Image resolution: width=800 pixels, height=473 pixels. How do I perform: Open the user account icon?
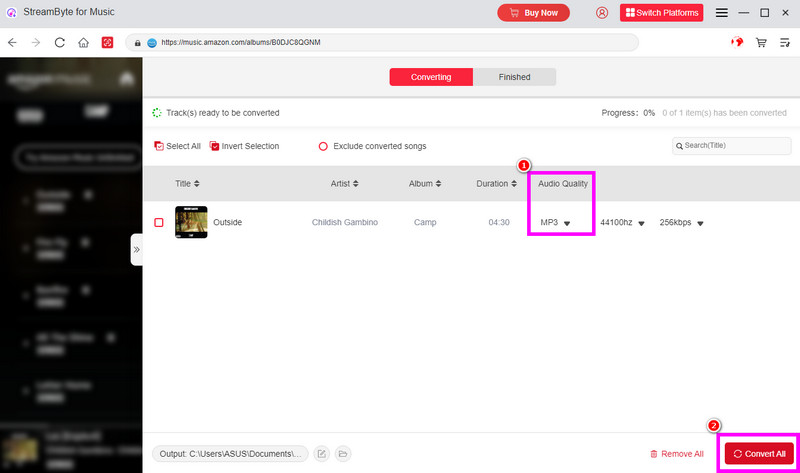click(602, 13)
